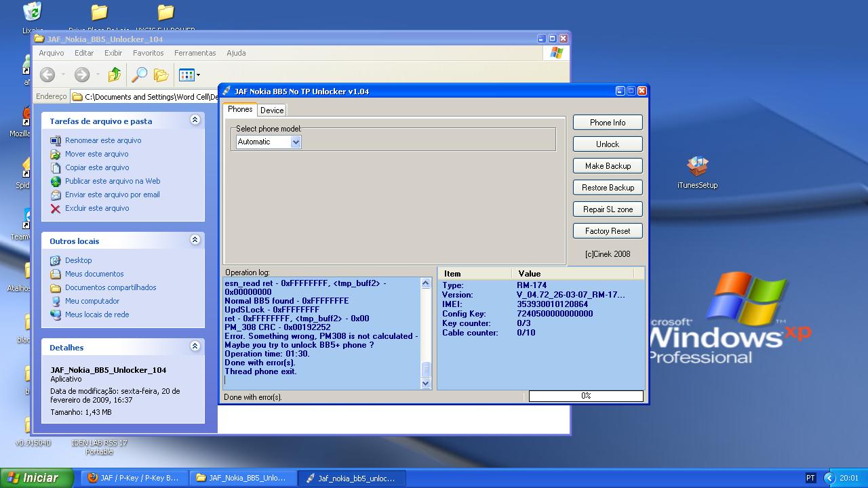Switch to the Device tab

point(272,110)
